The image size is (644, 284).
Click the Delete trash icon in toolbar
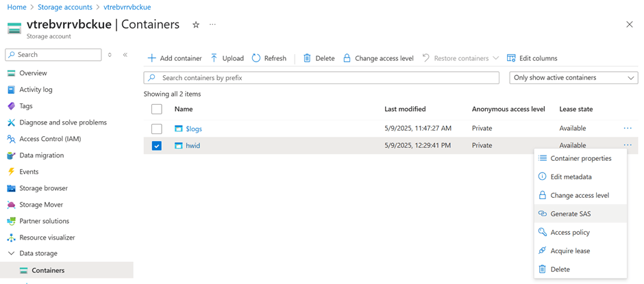click(307, 58)
